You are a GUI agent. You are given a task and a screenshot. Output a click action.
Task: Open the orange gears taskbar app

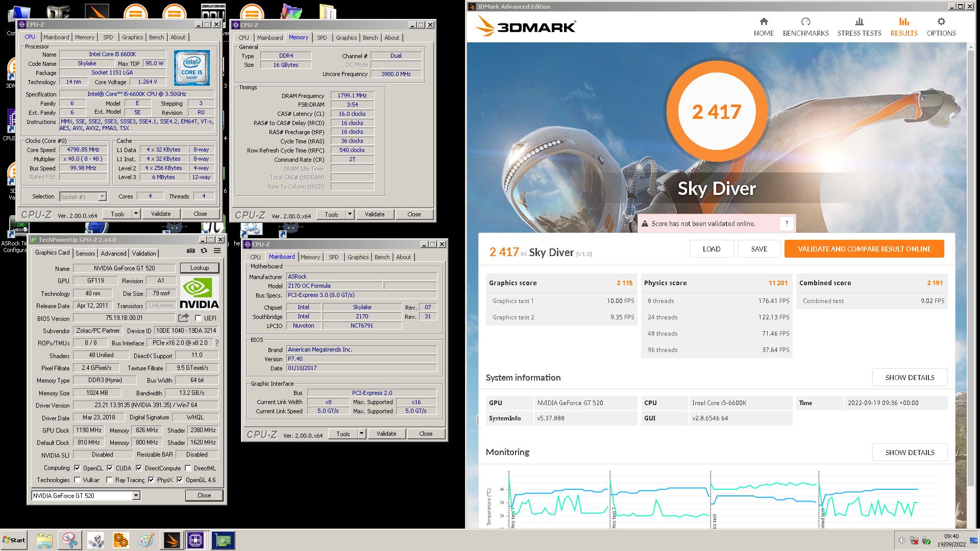(x=121, y=540)
